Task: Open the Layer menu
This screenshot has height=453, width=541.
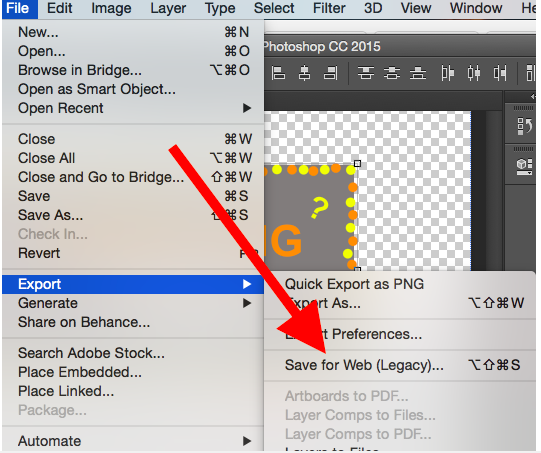Action: [168, 8]
